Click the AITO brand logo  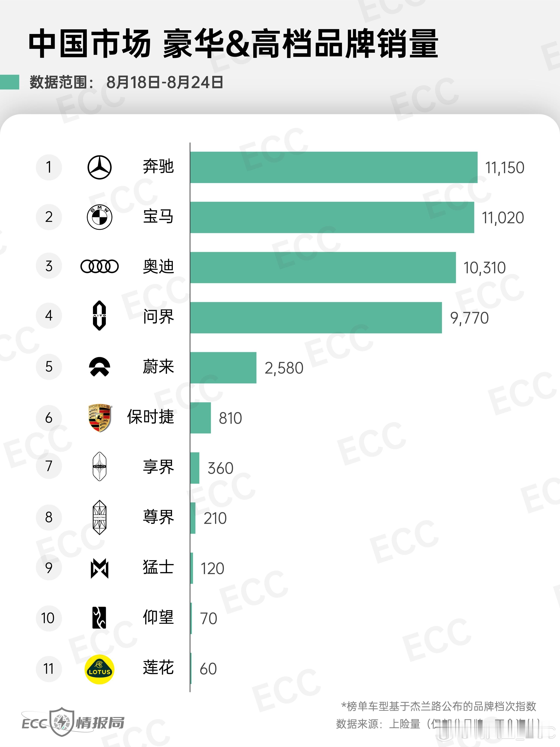99,316
